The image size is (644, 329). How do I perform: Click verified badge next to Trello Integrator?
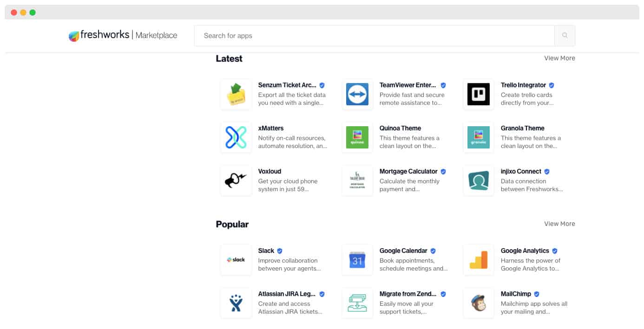[552, 85]
